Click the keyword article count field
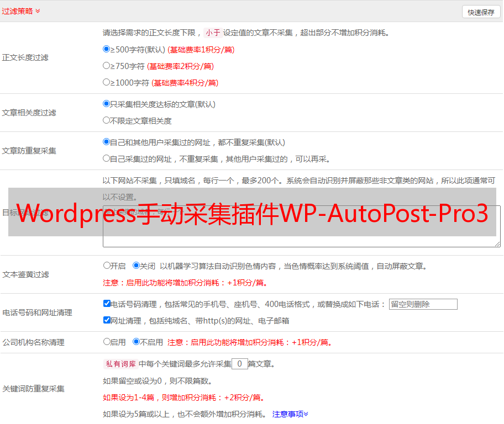The image size is (504, 424). click(x=239, y=364)
